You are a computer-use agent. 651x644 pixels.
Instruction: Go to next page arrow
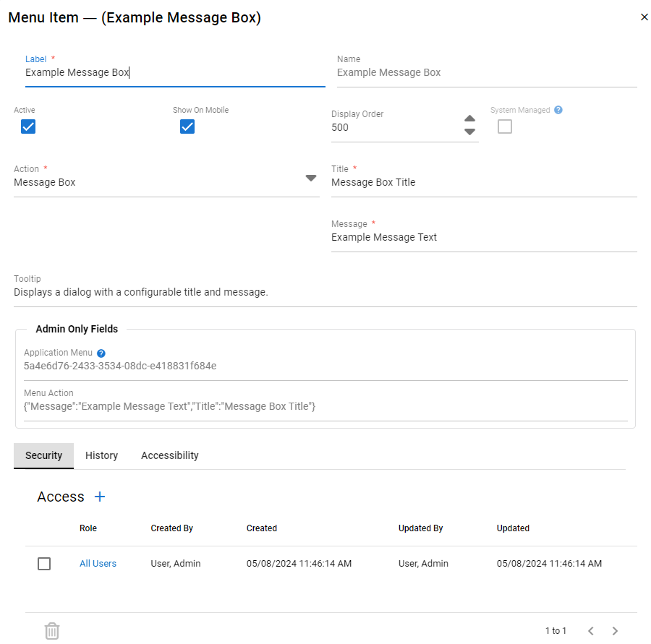pos(615,631)
